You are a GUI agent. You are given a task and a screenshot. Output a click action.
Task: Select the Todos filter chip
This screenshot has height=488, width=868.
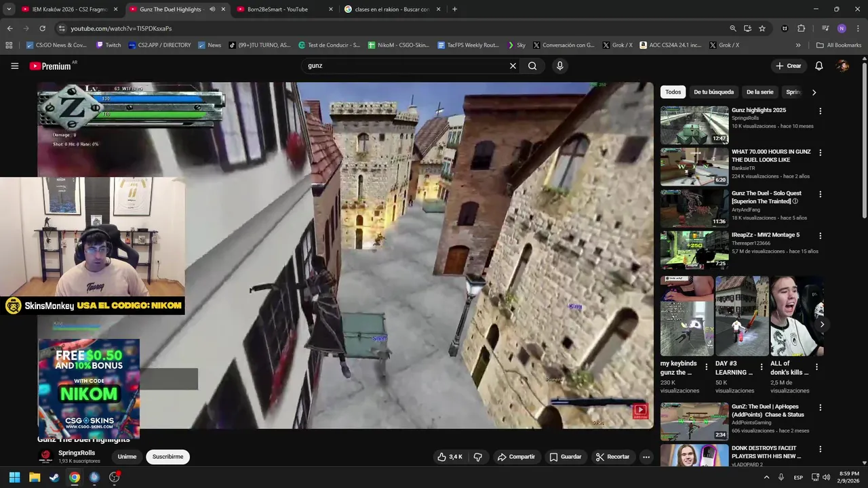tap(673, 92)
